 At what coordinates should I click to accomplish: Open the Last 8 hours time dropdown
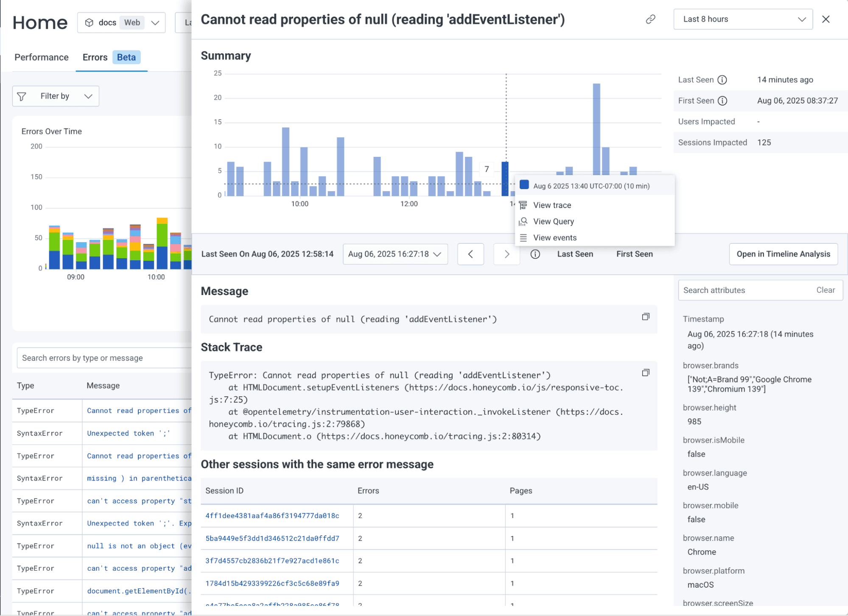(x=743, y=19)
